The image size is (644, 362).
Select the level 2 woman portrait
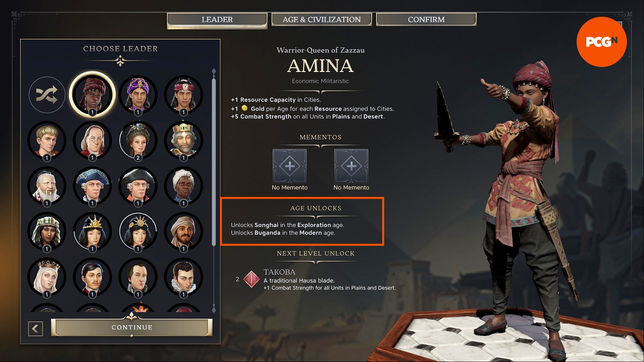tap(138, 140)
